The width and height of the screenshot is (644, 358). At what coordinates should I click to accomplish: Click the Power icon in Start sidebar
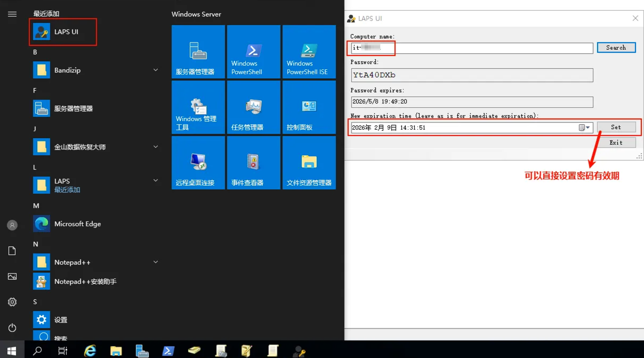click(x=12, y=328)
